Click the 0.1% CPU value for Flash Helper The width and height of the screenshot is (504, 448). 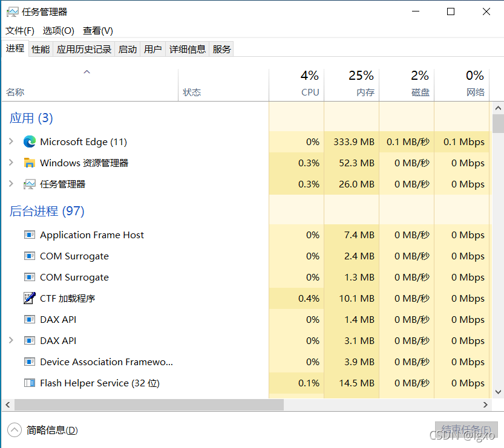[309, 383]
